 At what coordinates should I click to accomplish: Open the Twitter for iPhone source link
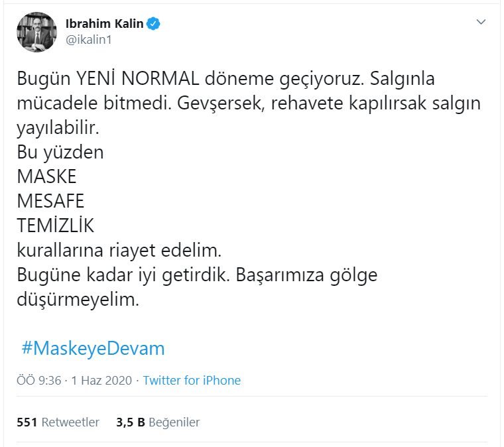pyautogui.click(x=192, y=381)
